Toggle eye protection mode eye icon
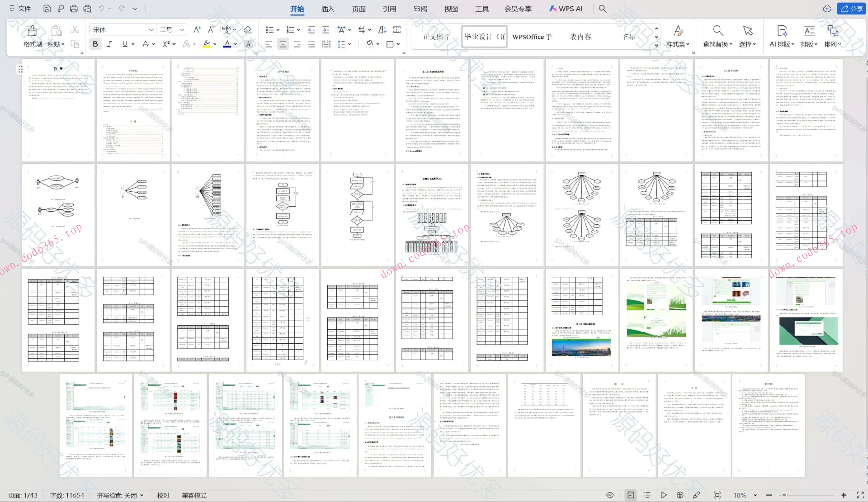Screen dimensions: 868x502 610,495
